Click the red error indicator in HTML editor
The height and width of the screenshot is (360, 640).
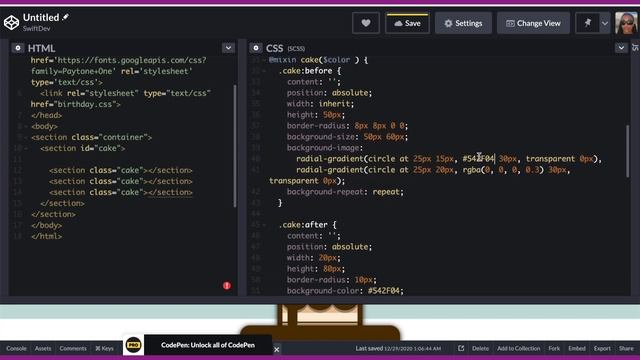tap(227, 286)
